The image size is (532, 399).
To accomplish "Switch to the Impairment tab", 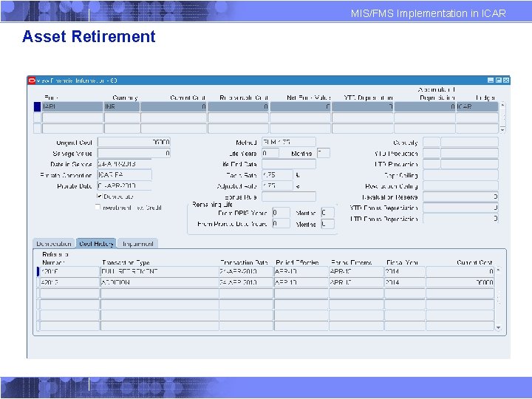I will pos(137,244).
